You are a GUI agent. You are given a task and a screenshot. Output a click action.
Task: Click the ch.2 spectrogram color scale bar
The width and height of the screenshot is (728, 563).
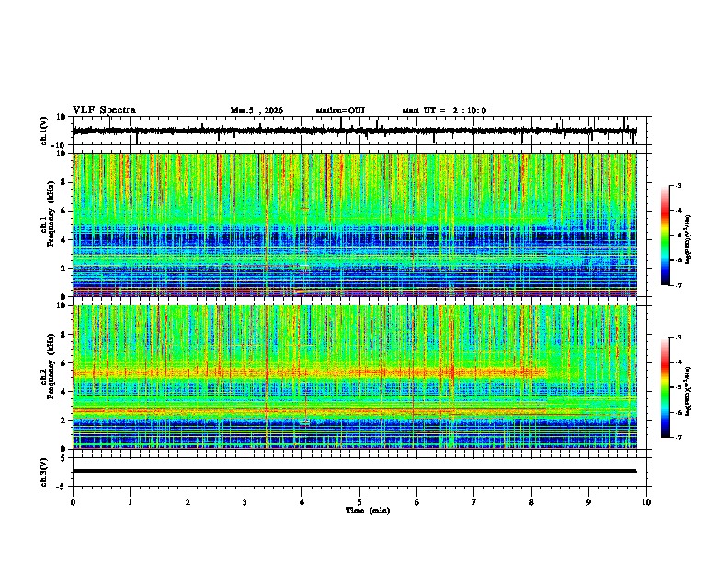click(665, 387)
